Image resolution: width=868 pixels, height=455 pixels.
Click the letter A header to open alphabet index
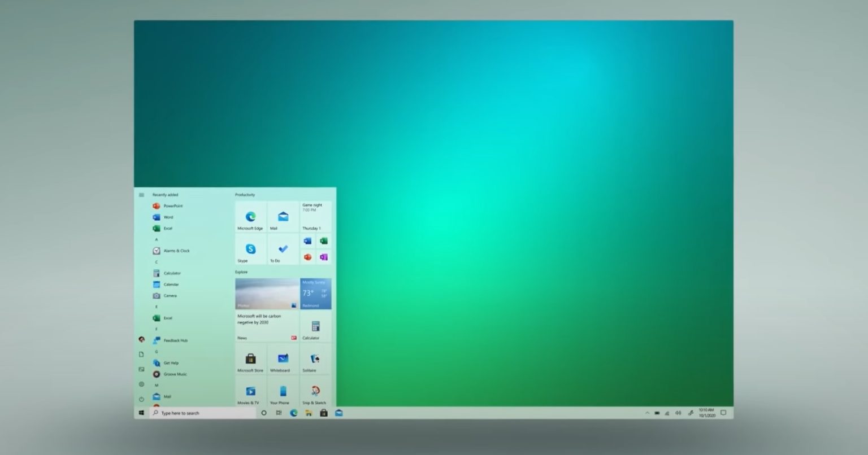click(157, 239)
